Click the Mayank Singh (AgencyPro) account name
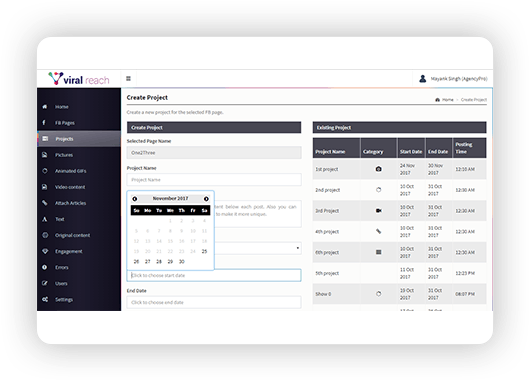 459,79
